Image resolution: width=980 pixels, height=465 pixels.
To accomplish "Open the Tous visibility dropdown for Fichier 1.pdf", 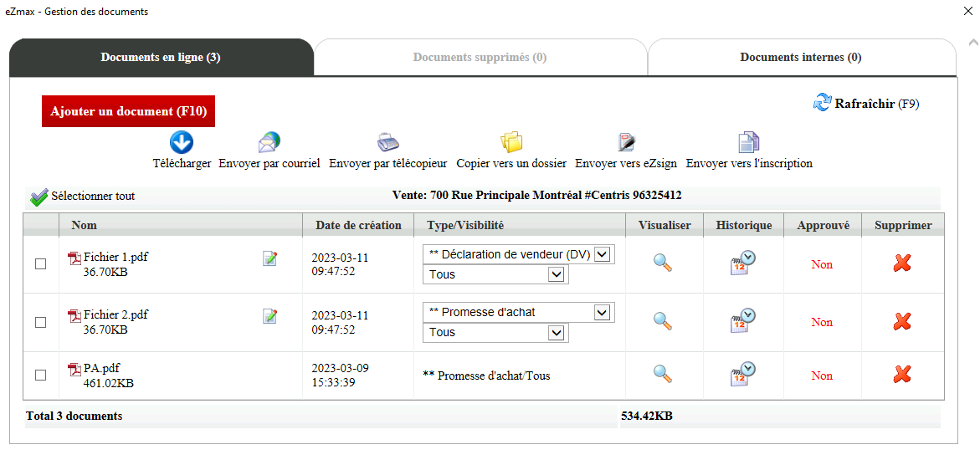I will tap(495, 274).
